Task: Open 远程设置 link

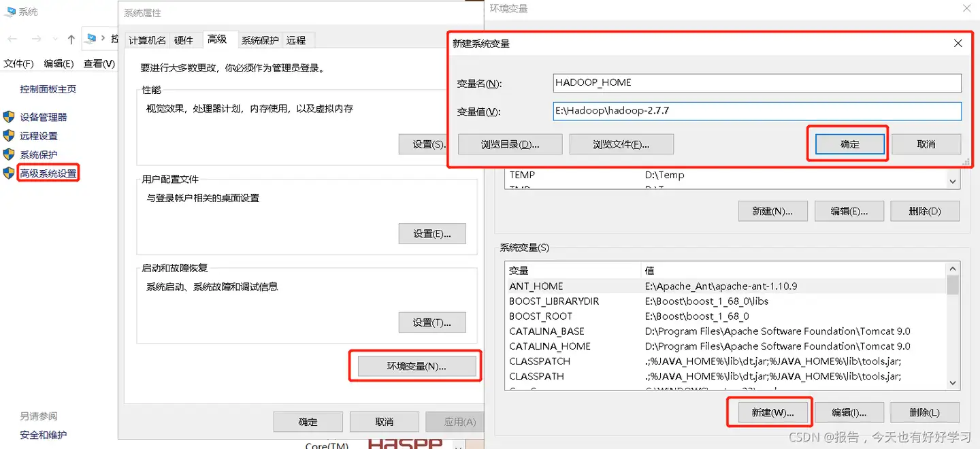Action: pos(39,136)
